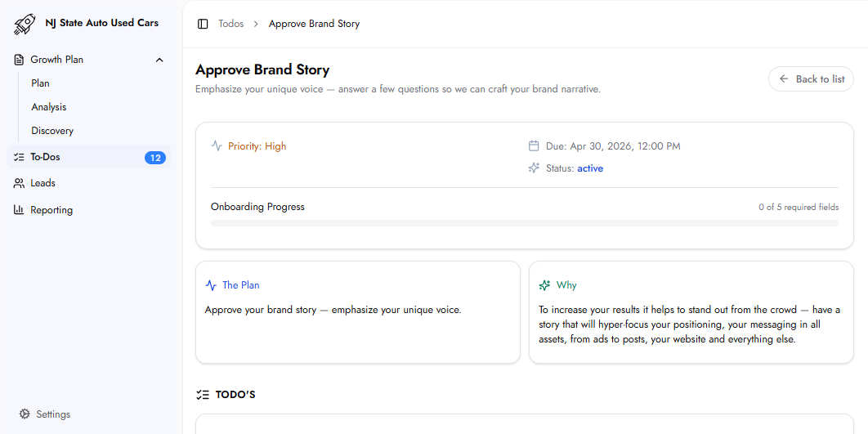Open the Plan submenu item
This screenshot has width=868, height=434.
pos(41,83)
